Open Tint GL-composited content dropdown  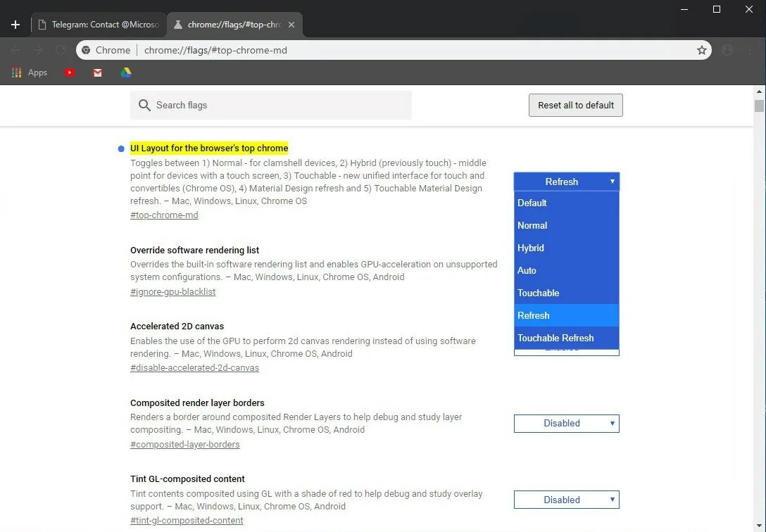[x=567, y=500]
